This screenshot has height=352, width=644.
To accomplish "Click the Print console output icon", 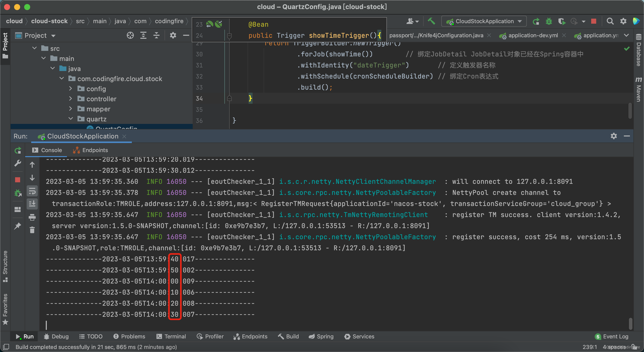I will [32, 217].
